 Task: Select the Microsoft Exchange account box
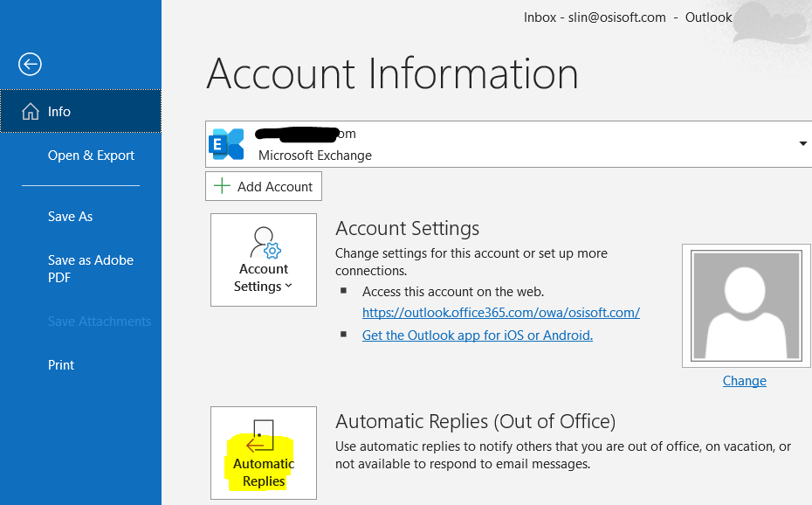pos(506,144)
